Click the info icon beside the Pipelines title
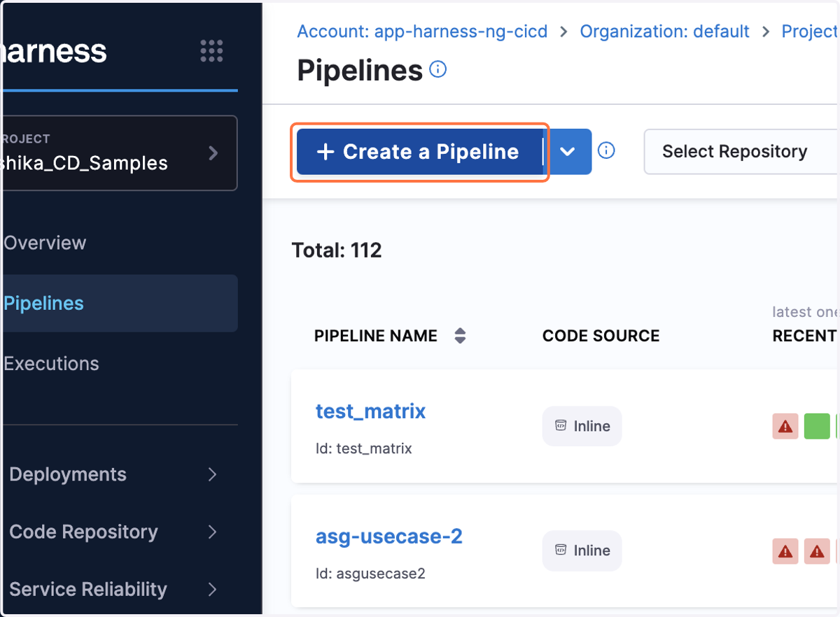840x617 pixels. pyautogui.click(x=437, y=69)
